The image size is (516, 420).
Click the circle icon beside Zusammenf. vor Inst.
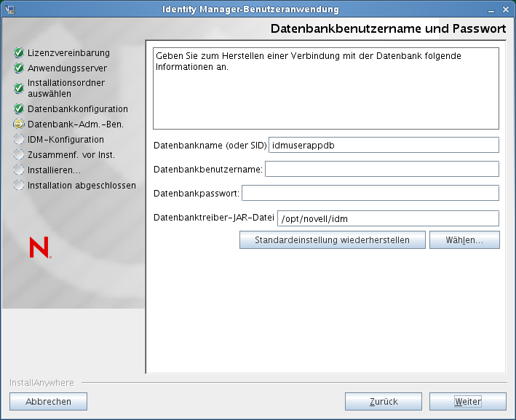pos(19,155)
